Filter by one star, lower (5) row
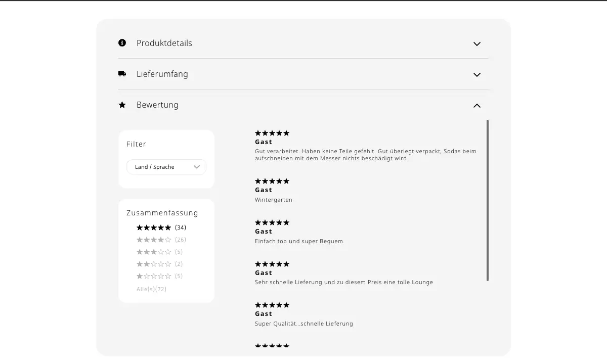The width and height of the screenshot is (607, 364). (160, 276)
